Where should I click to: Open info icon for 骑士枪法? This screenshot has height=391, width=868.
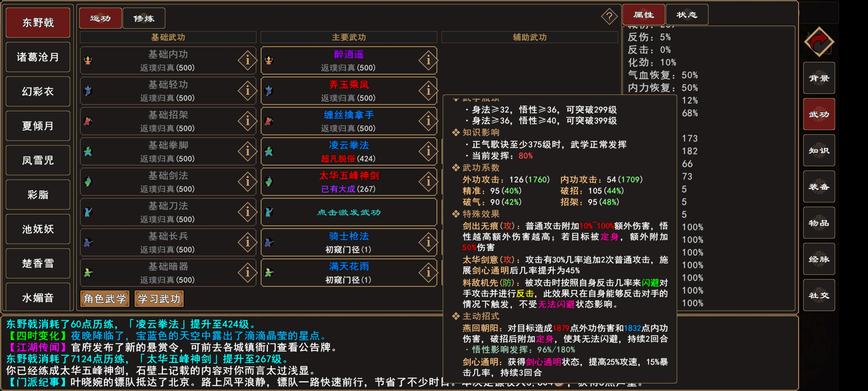(428, 242)
